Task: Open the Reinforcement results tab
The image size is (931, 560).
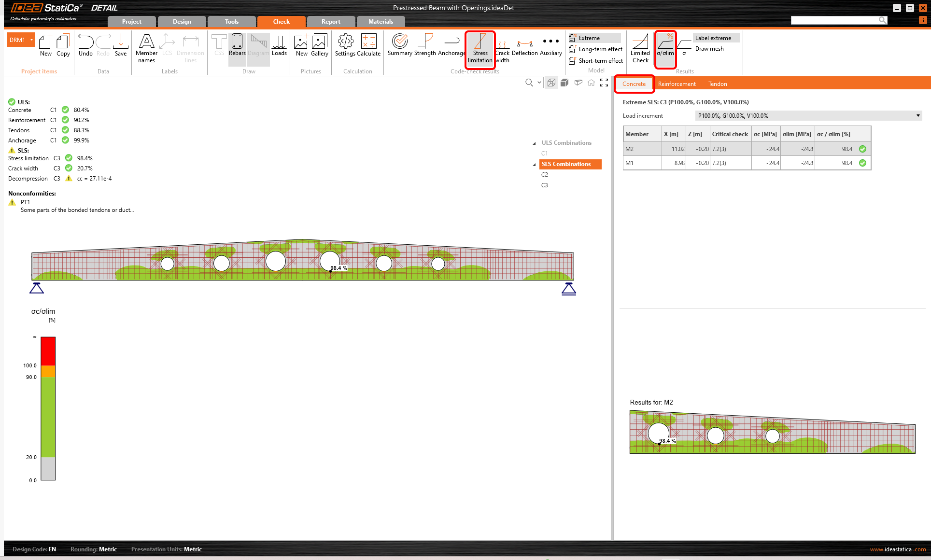Action: tap(677, 84)
